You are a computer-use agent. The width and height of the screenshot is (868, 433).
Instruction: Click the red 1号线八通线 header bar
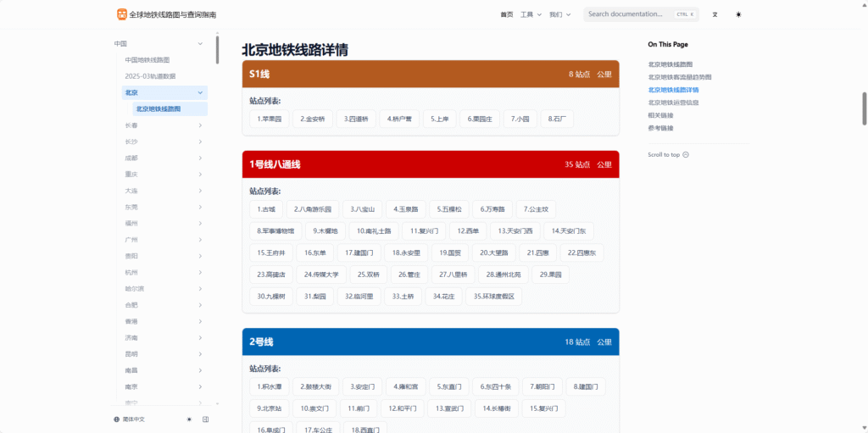click(431, 164)
